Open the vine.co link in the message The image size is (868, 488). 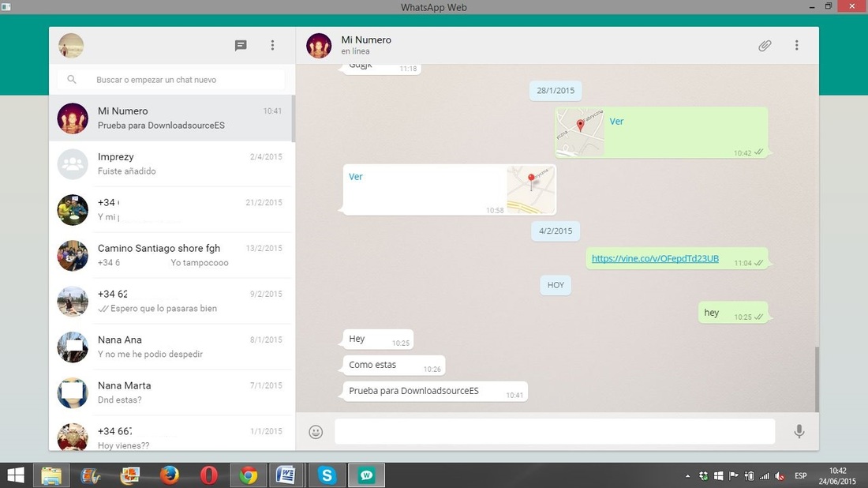coord(655,259)
